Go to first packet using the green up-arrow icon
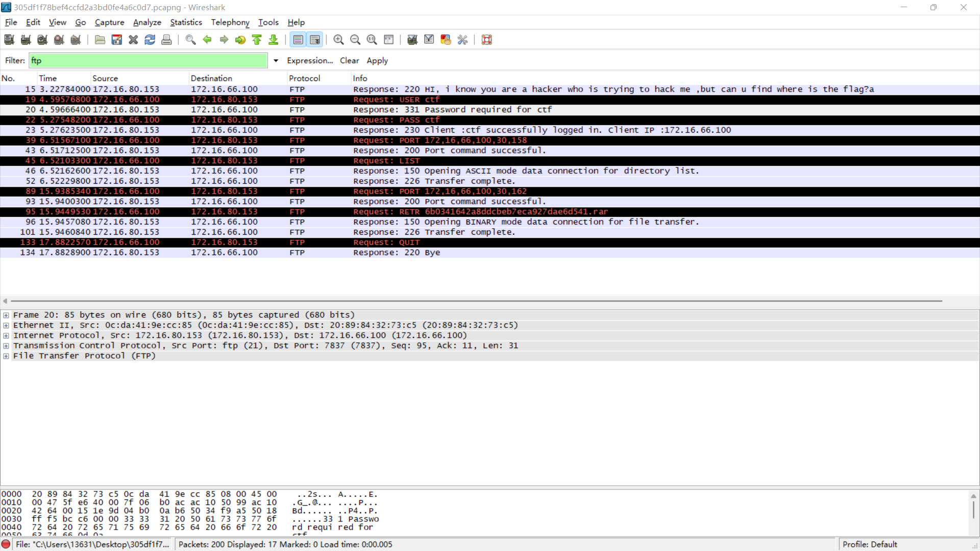This screenshot has height=551, width=980. point(257,40)
